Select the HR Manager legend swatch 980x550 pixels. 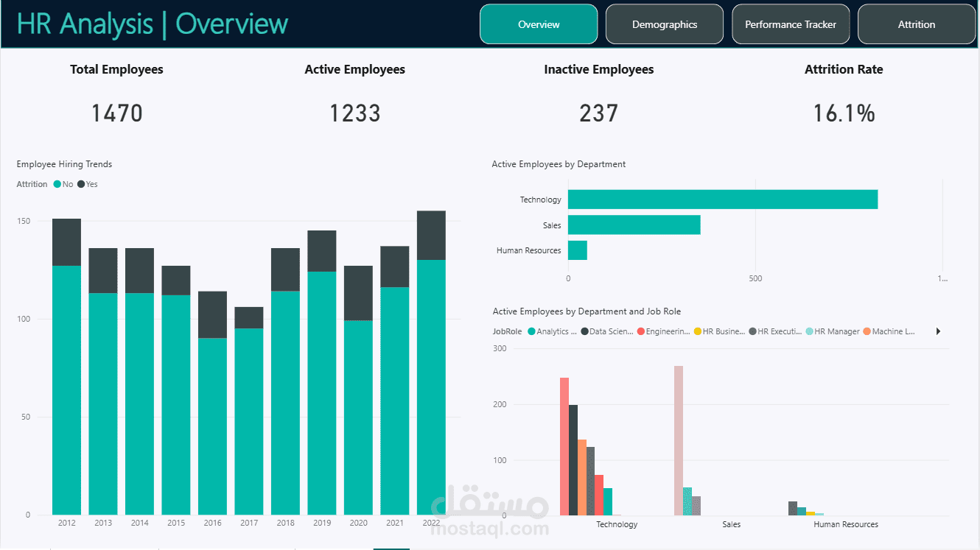[x=808, y=331]
